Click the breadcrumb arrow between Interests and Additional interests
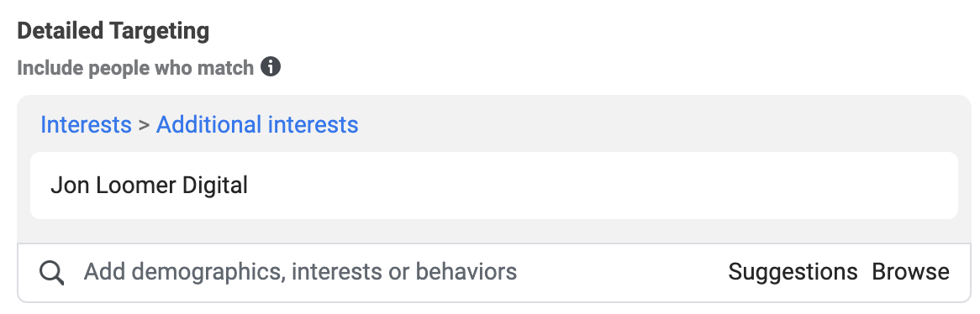This screenshot has height=314, width=980. (145, 125)
